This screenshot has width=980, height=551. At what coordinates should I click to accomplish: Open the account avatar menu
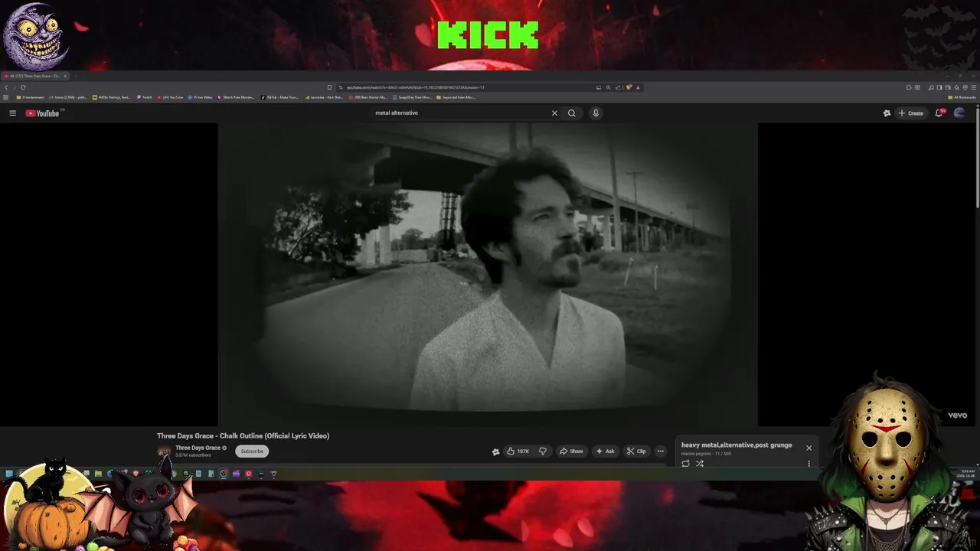959,113
